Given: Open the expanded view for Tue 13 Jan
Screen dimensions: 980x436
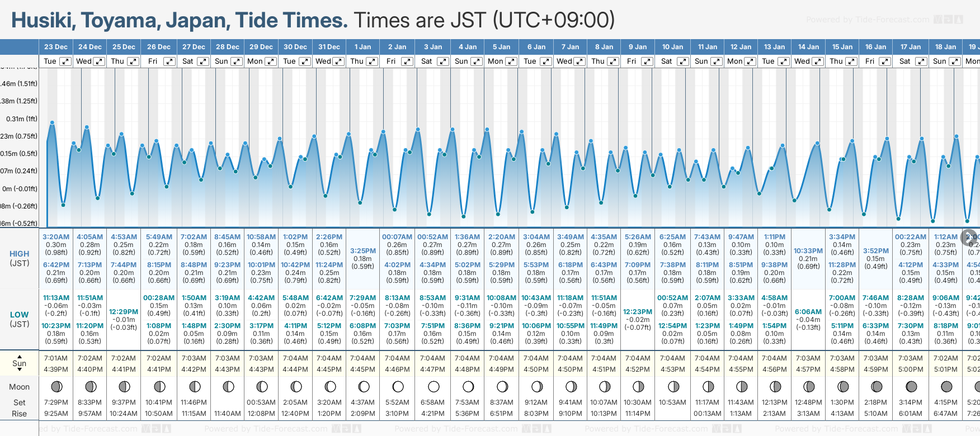Looking at the screenshot, I should pyautogui.click(x=784, y=61).
